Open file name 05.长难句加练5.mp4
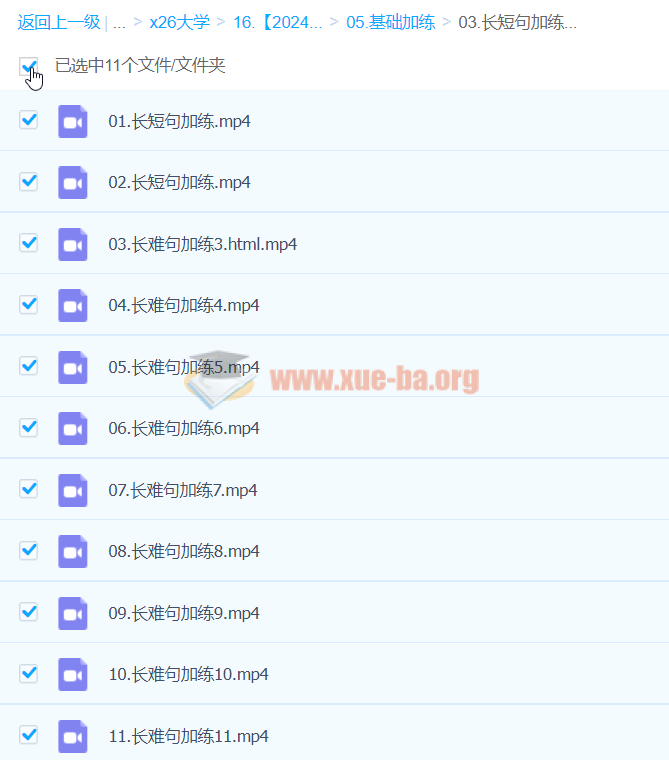Image resolution: width=669 pixels, height=760 pixels. pos(184,367)
